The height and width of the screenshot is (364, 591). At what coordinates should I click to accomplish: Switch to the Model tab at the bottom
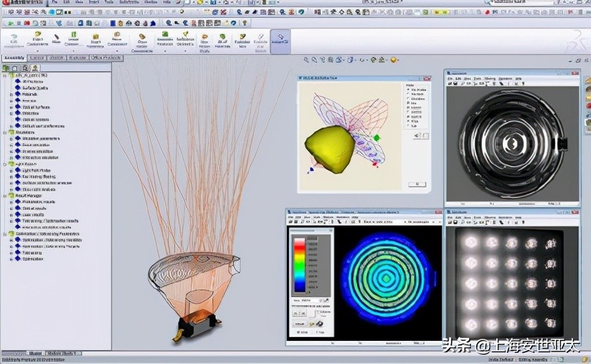point(35,353)
